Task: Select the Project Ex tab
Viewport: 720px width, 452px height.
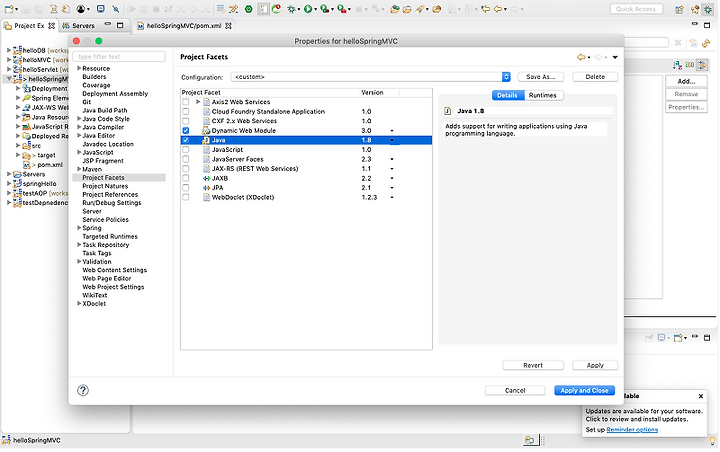Action: pos(28,26)
